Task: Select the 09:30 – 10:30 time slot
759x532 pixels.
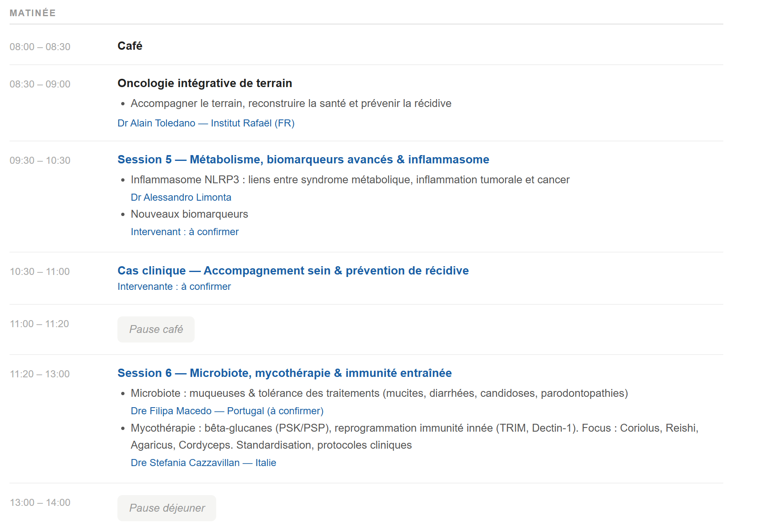Action: [40, 160]
